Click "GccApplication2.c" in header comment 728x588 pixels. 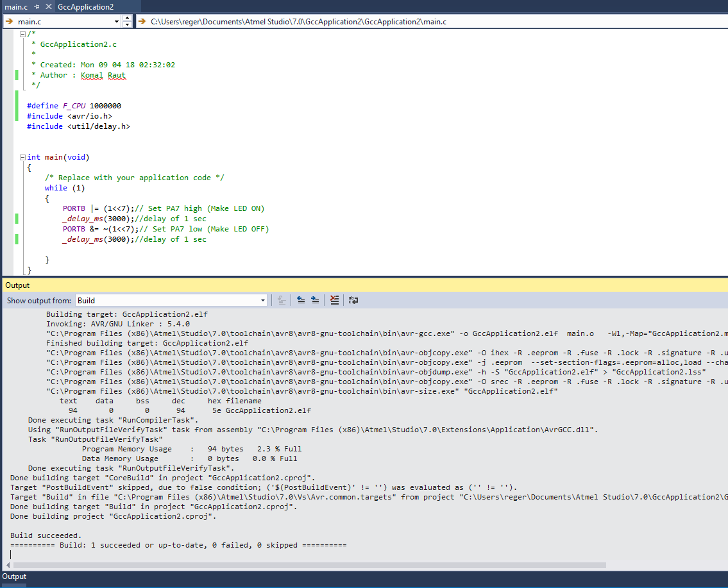(78, 44)
